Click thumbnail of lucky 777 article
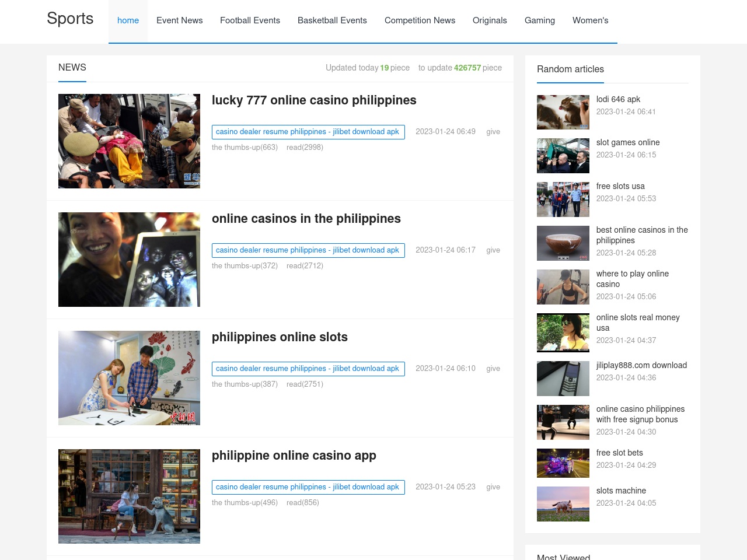The height and width of the screenshot is (560, 747). click(129, 141)
